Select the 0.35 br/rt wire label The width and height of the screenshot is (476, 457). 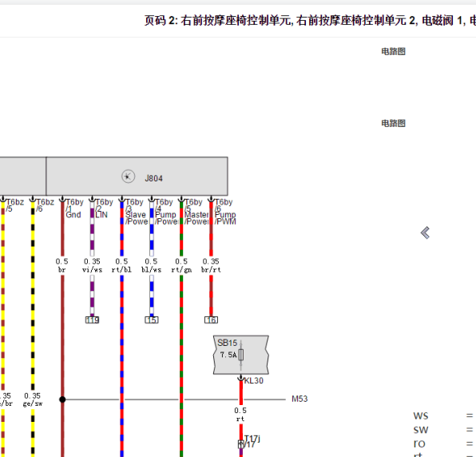pyautogui.click(x=211, y=265)
